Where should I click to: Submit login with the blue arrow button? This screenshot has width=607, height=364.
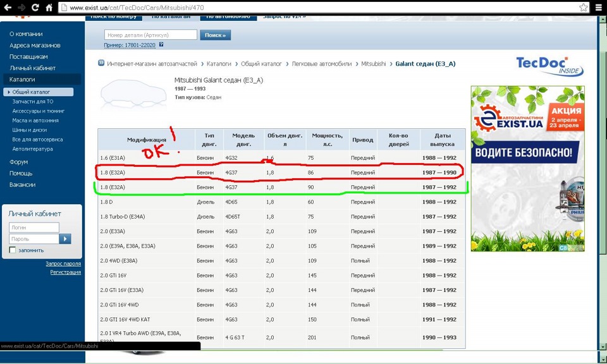tap(65, 239)
